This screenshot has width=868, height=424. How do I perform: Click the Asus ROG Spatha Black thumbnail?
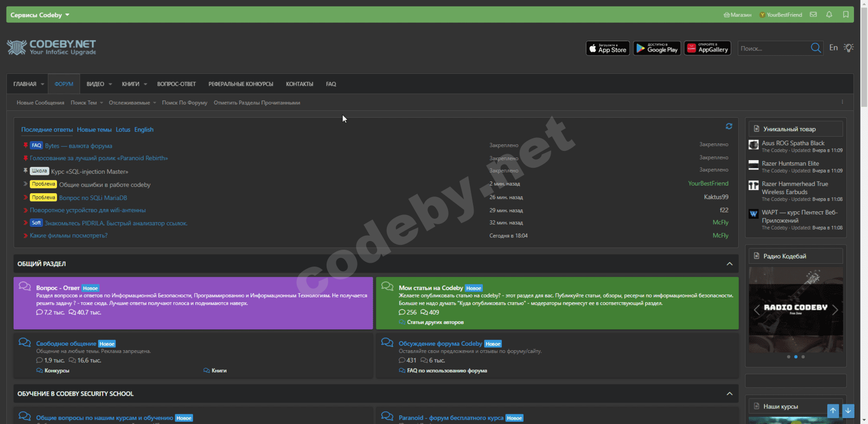pyautogui.click(x=754, y=144)
